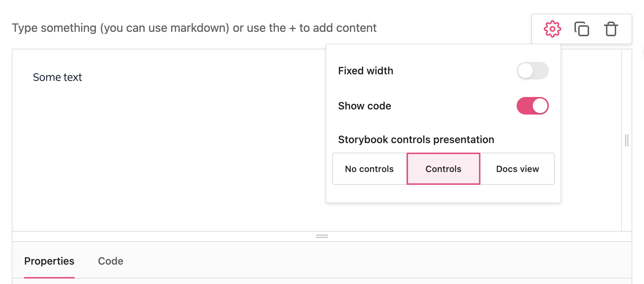Click the horizontal resize handle below the preview
The image size is (644, 284).
322,236
